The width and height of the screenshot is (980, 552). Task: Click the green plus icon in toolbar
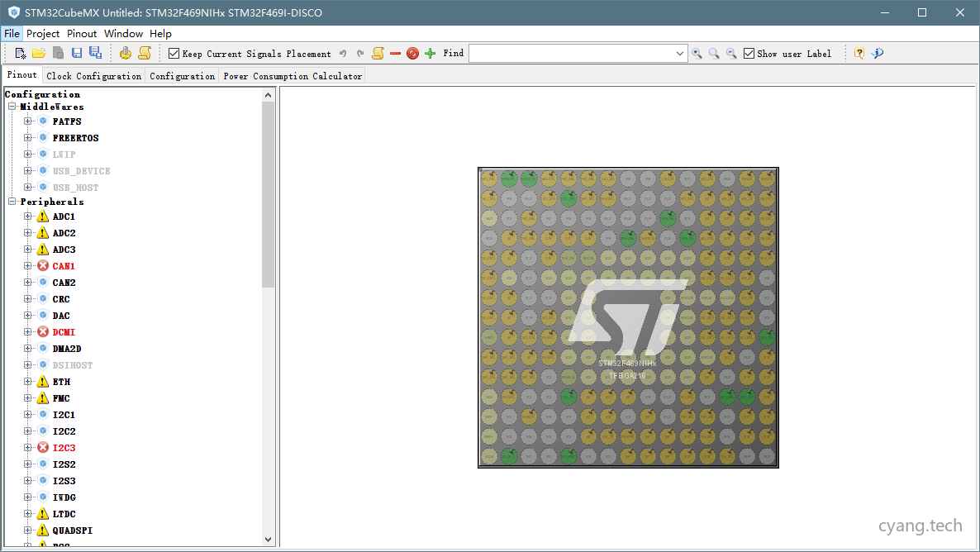click(430, 54)
